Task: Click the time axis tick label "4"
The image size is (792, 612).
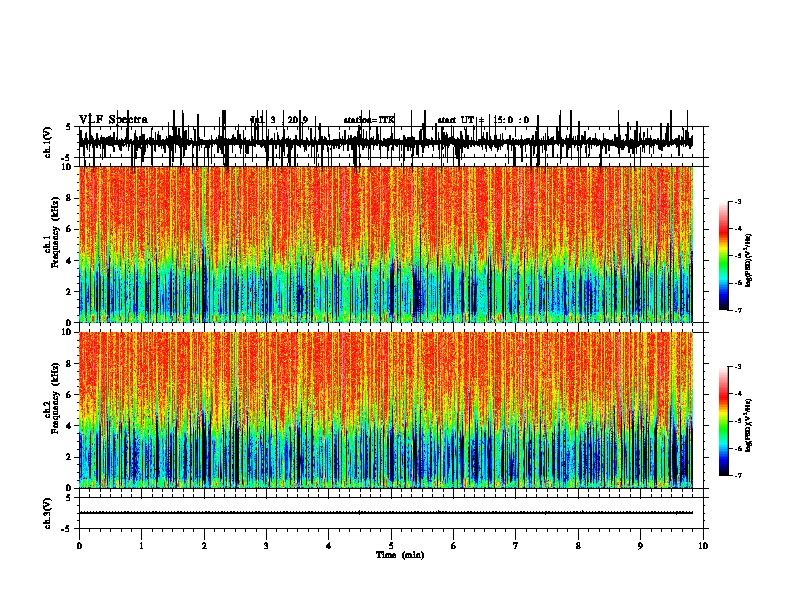Action: point(328,546)
